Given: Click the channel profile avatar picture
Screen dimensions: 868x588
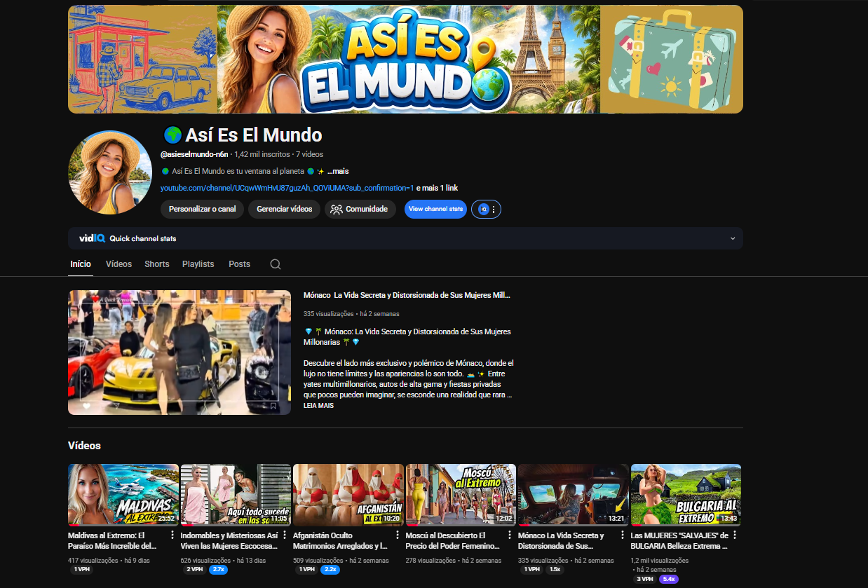Looking at the screenshot, I should click(110, 172).
